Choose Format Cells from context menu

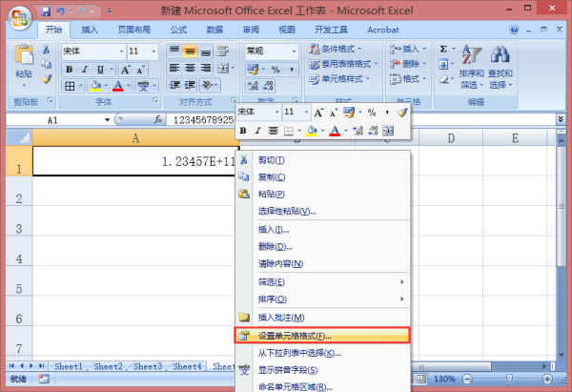click(322, 336)
